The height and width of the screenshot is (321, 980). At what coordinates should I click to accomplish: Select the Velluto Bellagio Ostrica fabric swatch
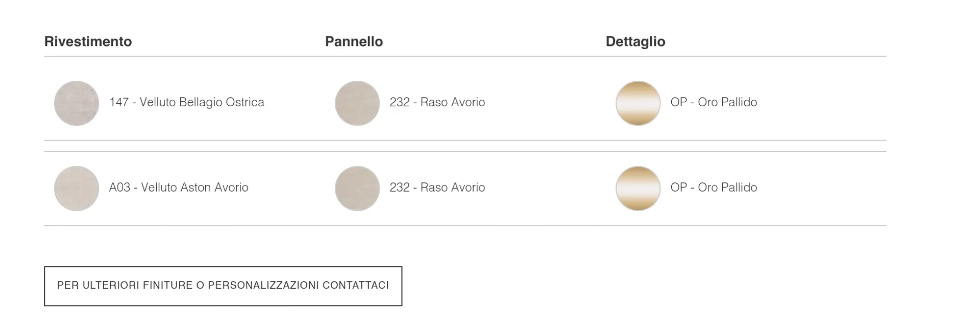[77, 103]
